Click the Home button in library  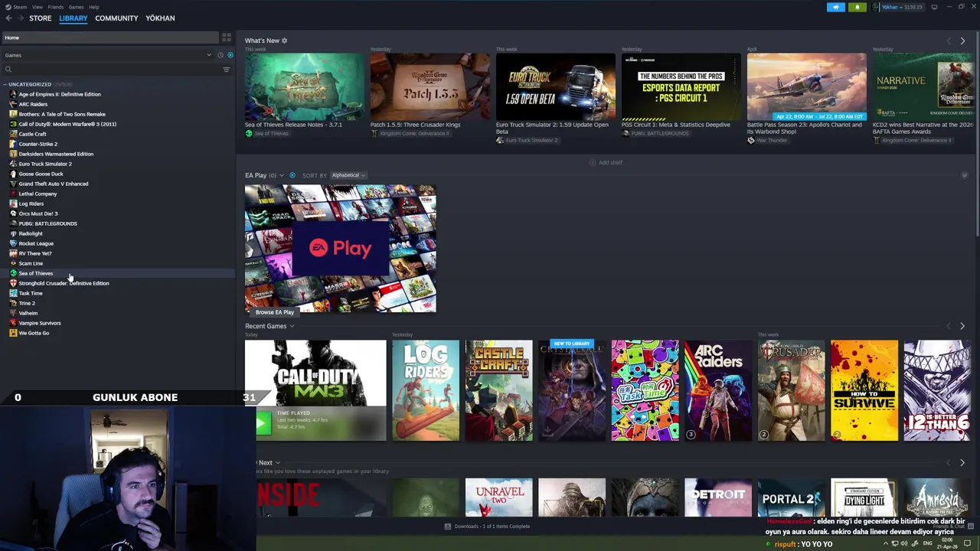pos(109,37)
